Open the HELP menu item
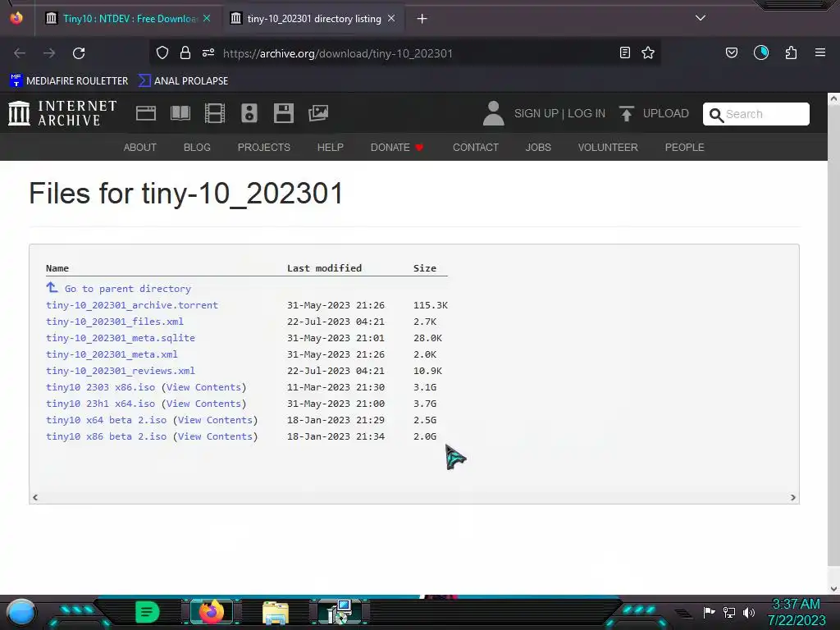Screen dimensions: 840x630 tap(330, 148)
